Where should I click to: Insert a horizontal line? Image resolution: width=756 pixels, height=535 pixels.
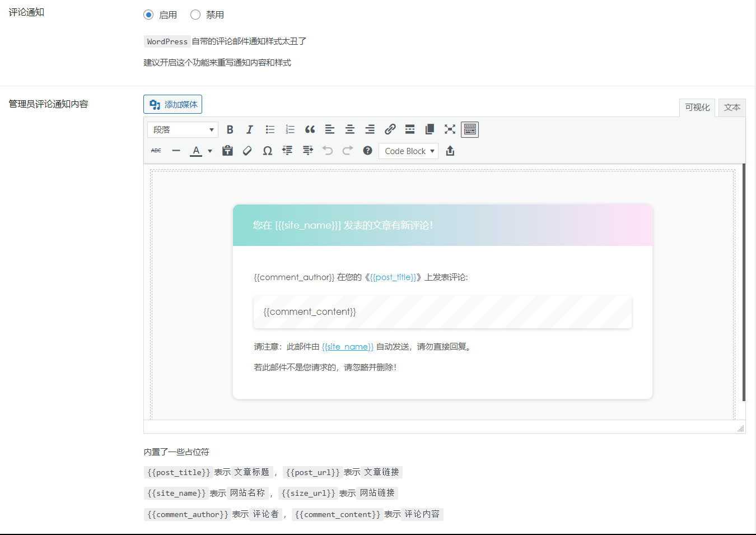pyautogui.click(x=176, y=151)
